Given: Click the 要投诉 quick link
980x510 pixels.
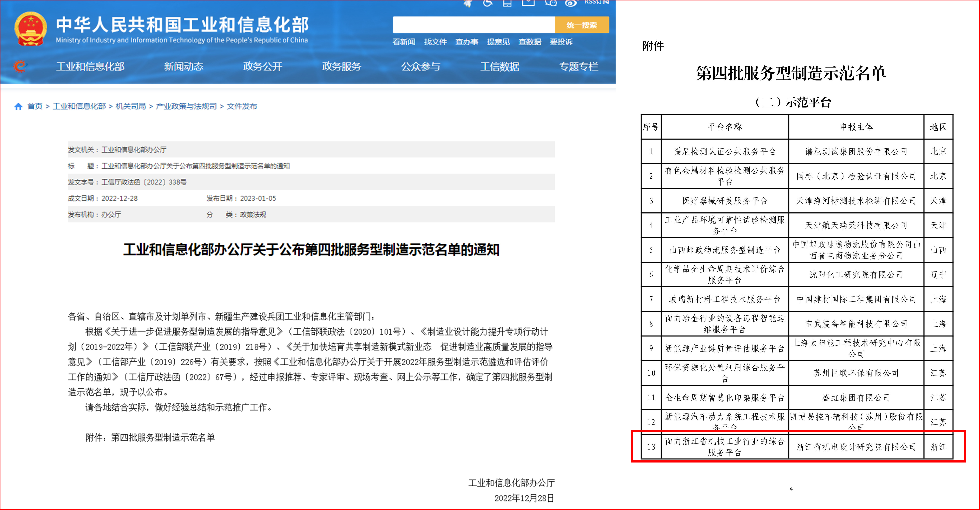Looking at the screenshot, I should (x=561, y=42).
